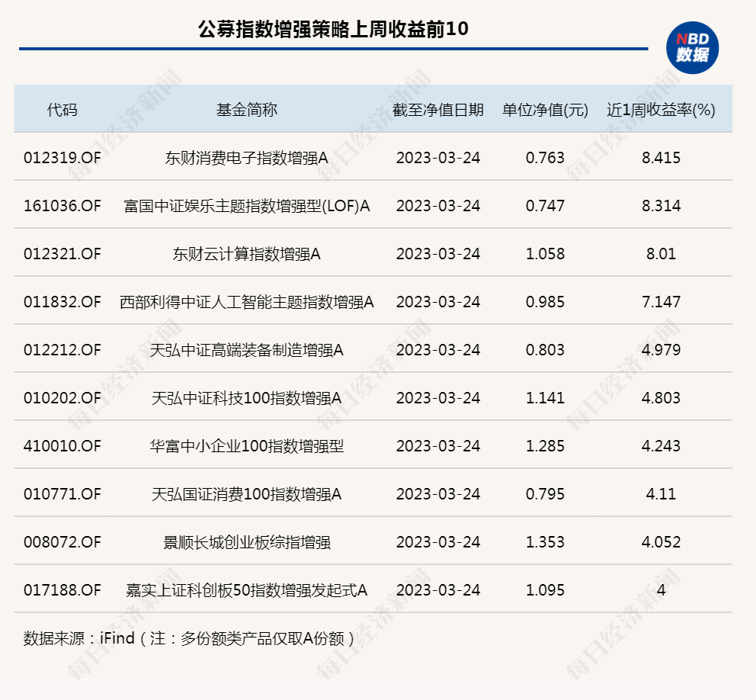The height and width of the screenshot is (700, 756).
Task: Click the 截至净值日期 column header
Action: [x=437, y=110]
